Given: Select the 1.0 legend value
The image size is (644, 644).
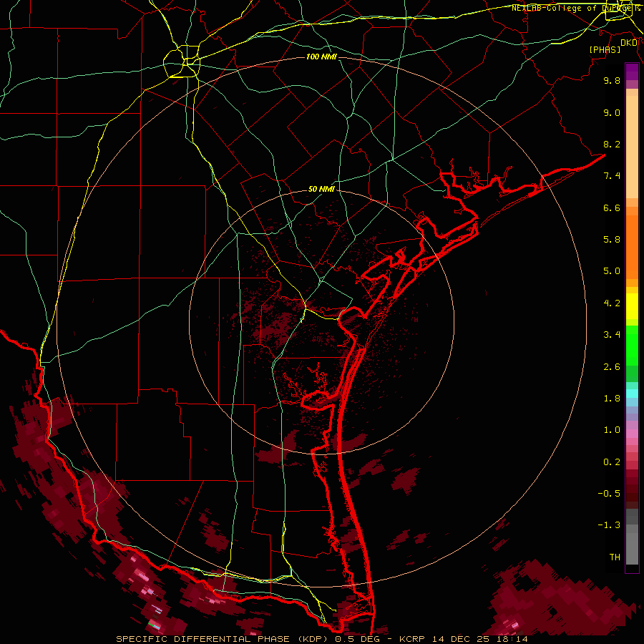Looking at the screenshot, I should 612,430.
